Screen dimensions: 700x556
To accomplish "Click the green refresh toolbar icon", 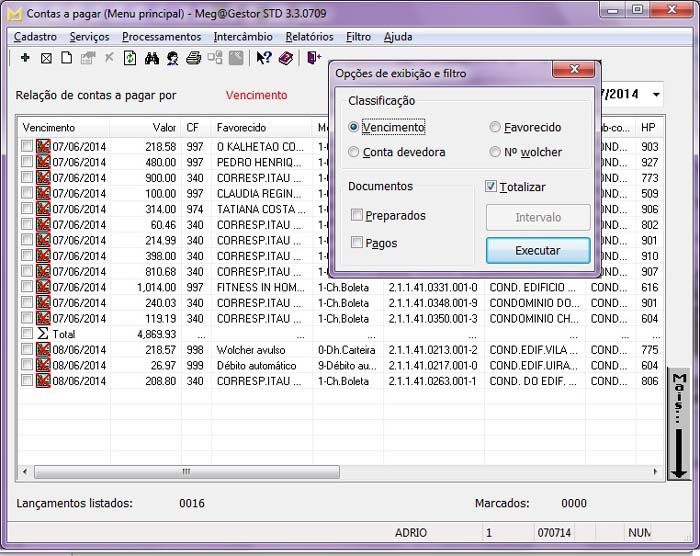I will [130, 58].
